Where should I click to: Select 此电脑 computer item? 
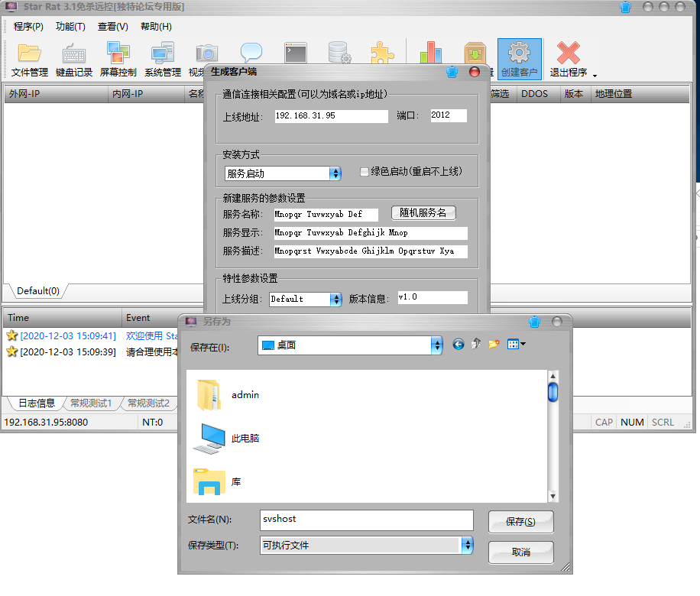click(227, 439)
